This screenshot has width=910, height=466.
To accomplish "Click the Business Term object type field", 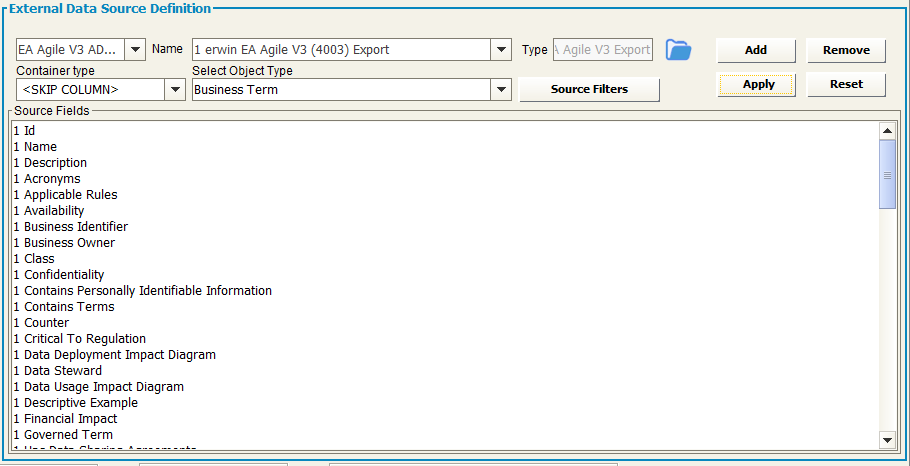I will pos(341,90).
